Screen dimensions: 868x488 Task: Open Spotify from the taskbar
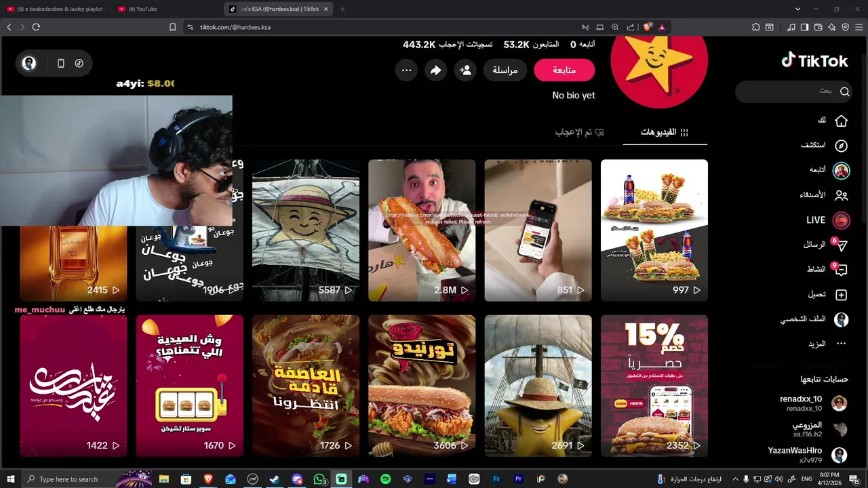[385, 479]
